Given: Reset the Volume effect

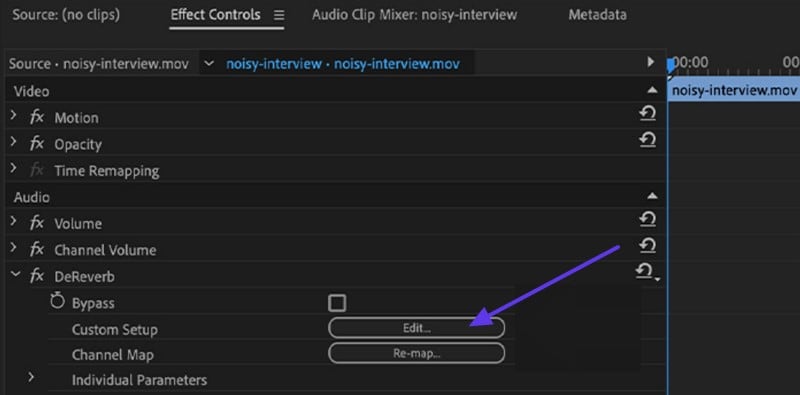Looking at the screenshot, I should click(647, 219).
